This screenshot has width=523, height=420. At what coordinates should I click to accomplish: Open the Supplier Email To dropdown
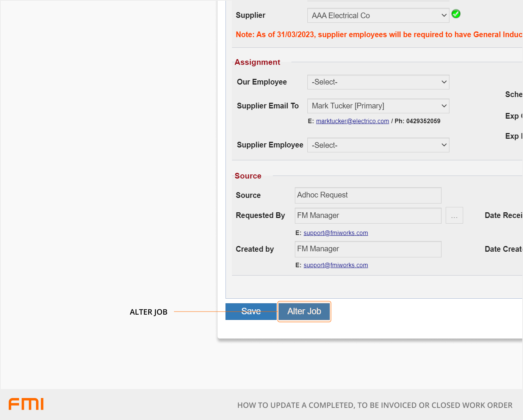378,106
